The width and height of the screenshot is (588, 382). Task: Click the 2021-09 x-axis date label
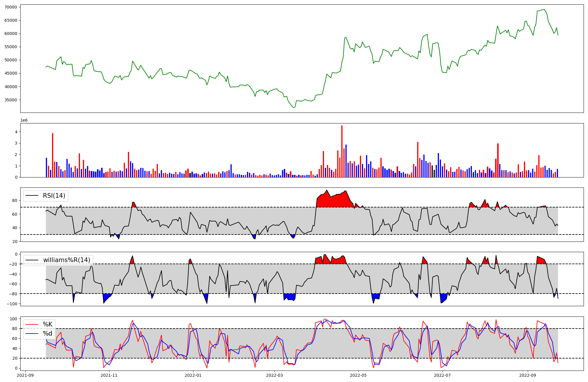pos(25,375)
